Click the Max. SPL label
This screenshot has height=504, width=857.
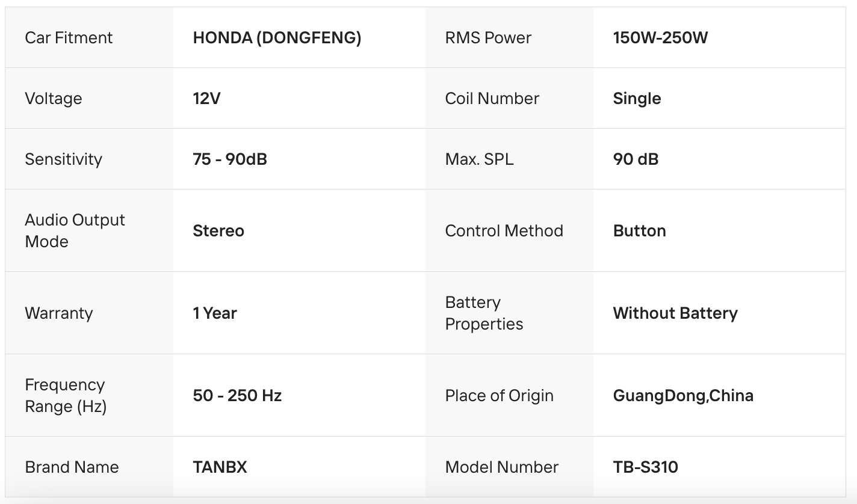point(479,159)
